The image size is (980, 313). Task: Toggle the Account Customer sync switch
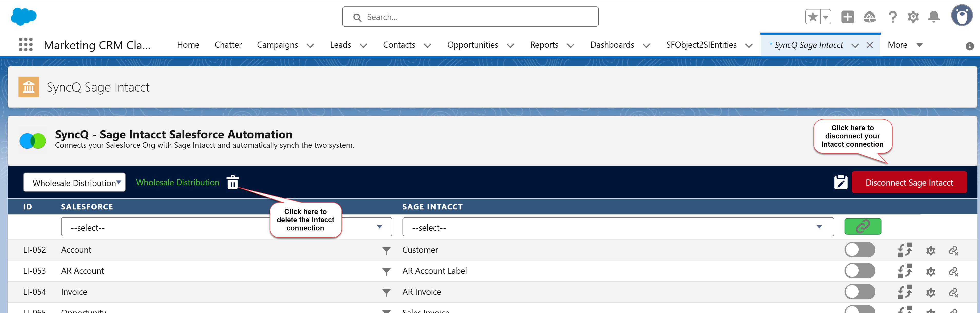click(x=860, y=250)
